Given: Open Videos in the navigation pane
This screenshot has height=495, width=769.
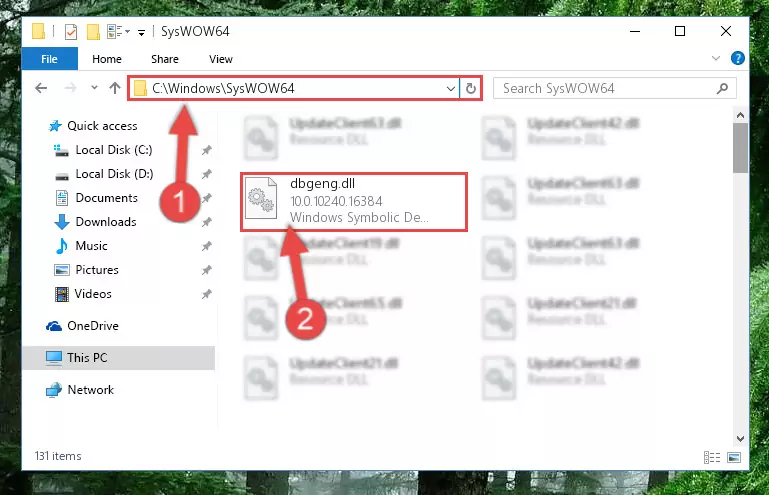Looking at the screenshot, I should coord(93,294).
